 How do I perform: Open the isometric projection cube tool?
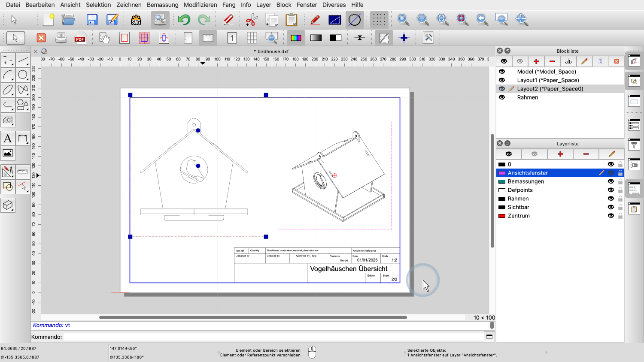pos(8,205)
